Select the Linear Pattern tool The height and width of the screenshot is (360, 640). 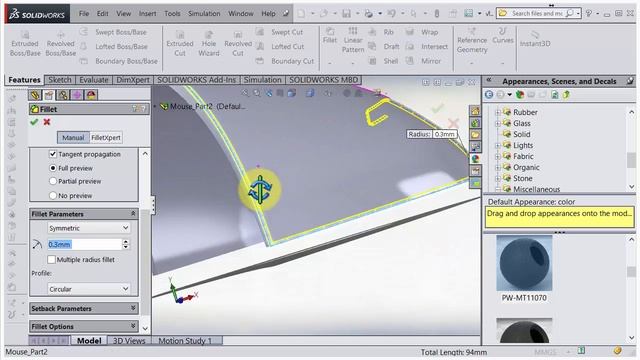[353, 40]
